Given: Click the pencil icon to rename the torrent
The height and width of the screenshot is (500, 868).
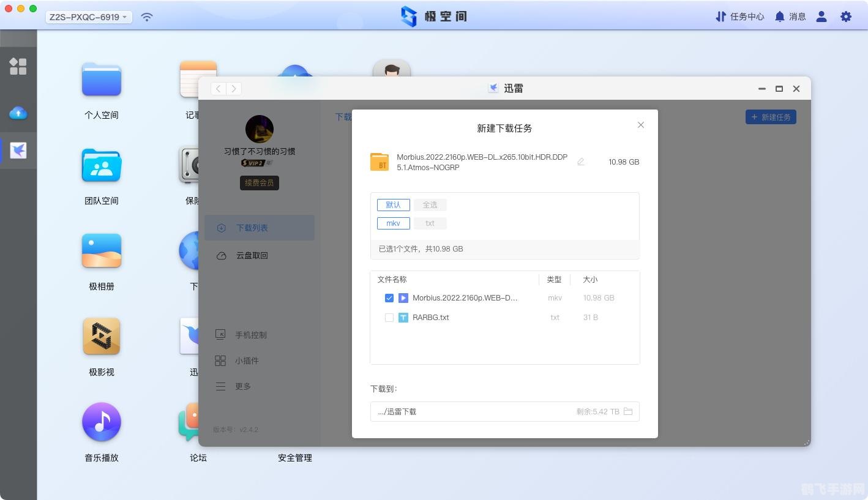Looking at the screenshot, I should tap(580, 162).
